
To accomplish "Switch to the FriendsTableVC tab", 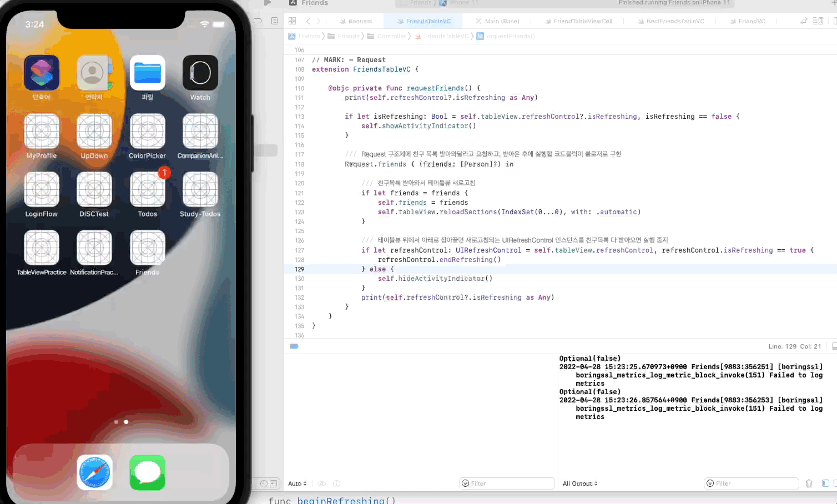I will (425, 21).
